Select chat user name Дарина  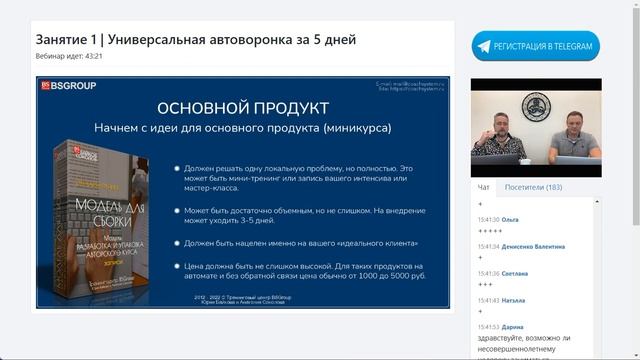tap(512, 327)
